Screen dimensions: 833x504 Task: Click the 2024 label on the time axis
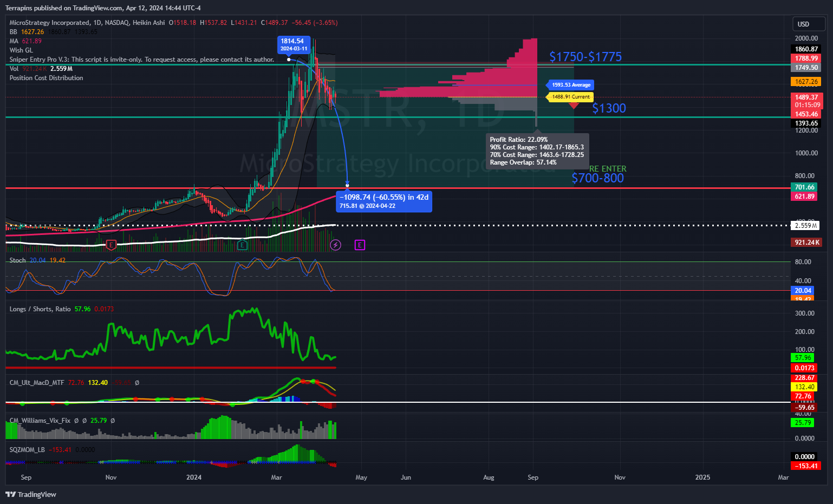pos(193,477)
